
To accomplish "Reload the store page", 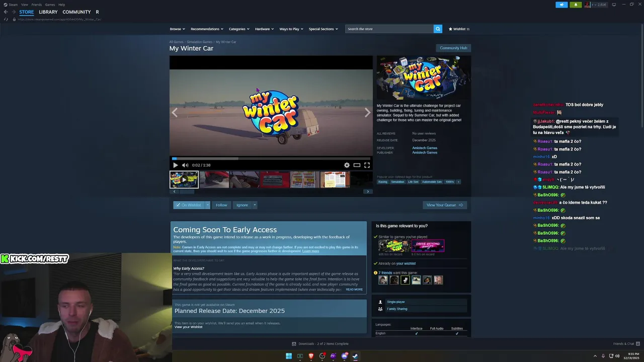I will [x=6, y=19].
